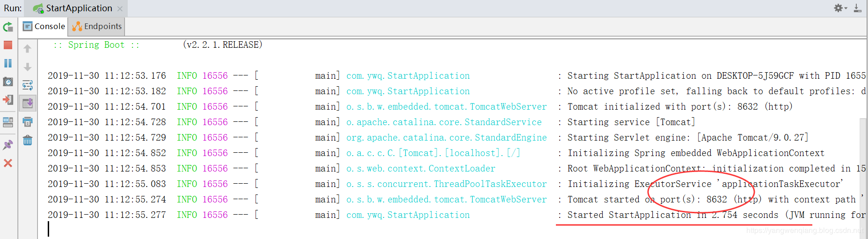Hide the Run tool window

click(857, 8)
